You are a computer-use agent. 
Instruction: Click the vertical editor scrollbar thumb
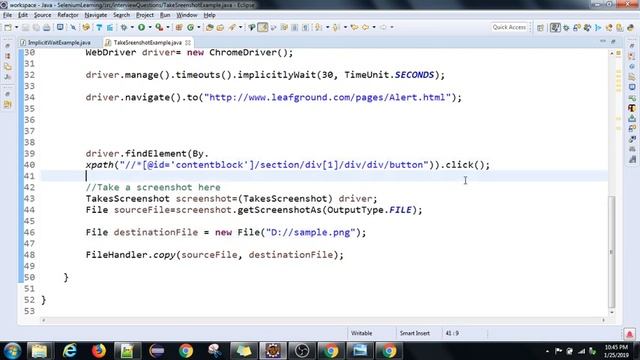tap(611, 252)
